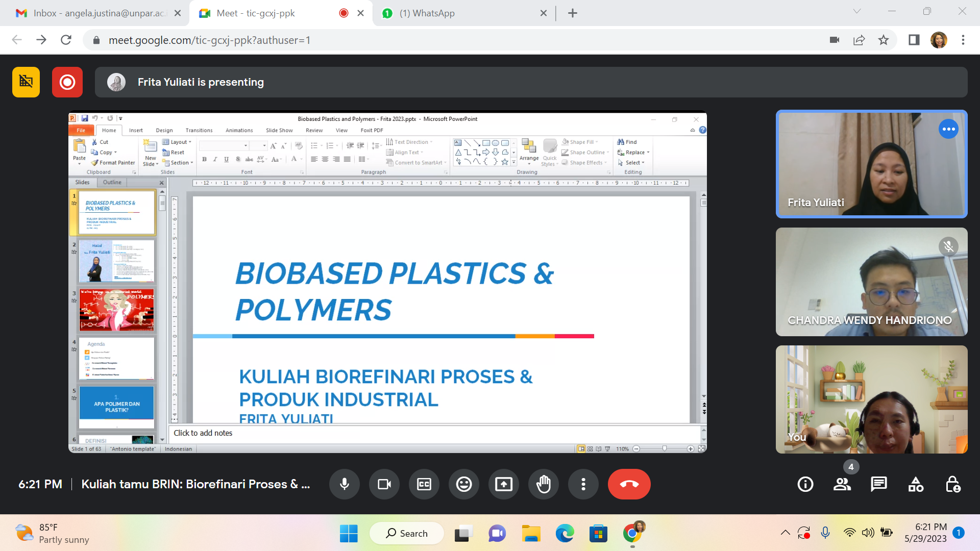Click the raise hand icon
The image size is (980, 551).
point(544,484)
